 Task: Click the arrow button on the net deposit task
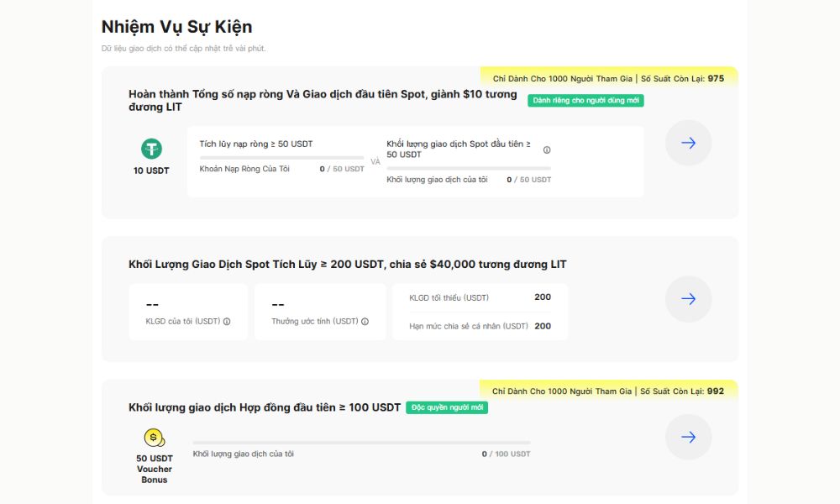point(688,143)
